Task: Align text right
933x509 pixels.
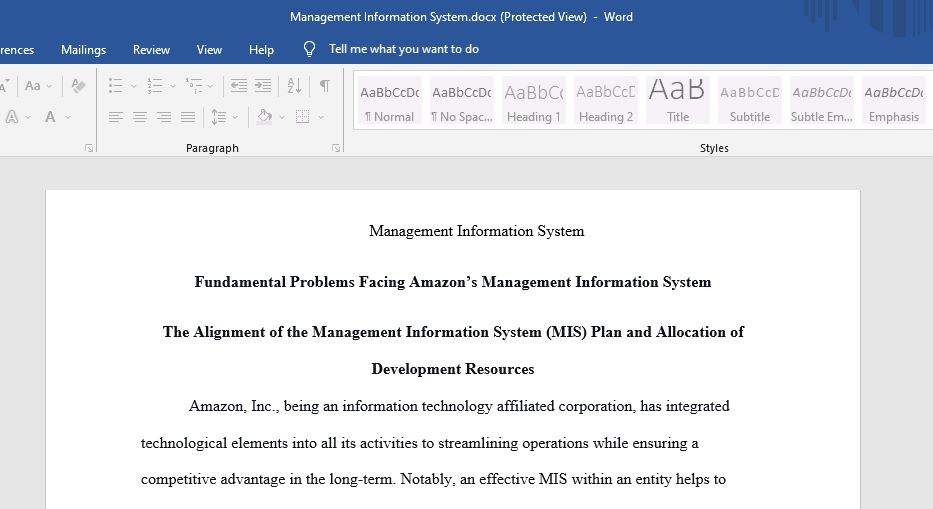Action: click(x=164, y=117)
